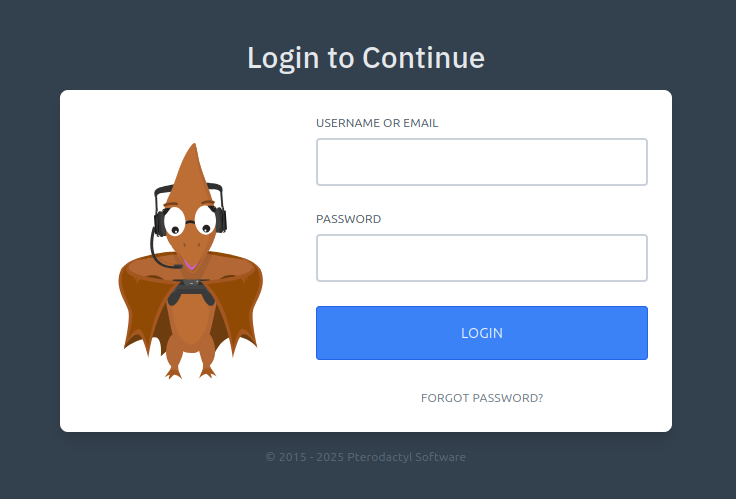Click the mascot's pointed head crest
This screenshot has width=736, height=499.
tap(193, 173)
